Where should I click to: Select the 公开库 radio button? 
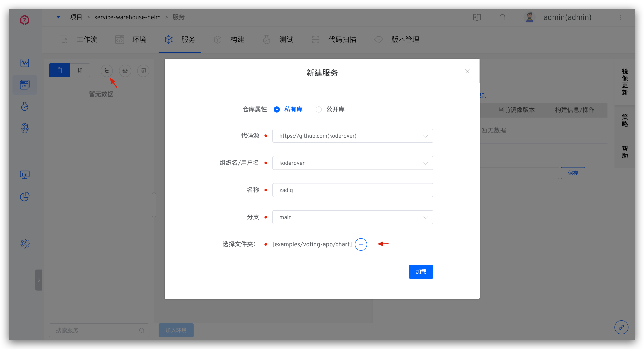click(x=318, y=109)
